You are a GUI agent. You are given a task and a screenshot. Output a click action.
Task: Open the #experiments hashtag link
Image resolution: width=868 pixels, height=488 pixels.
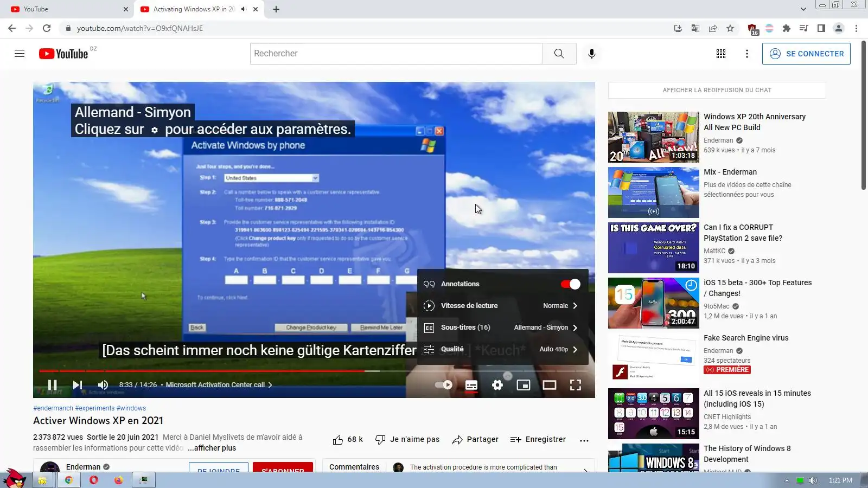point(95,408)
